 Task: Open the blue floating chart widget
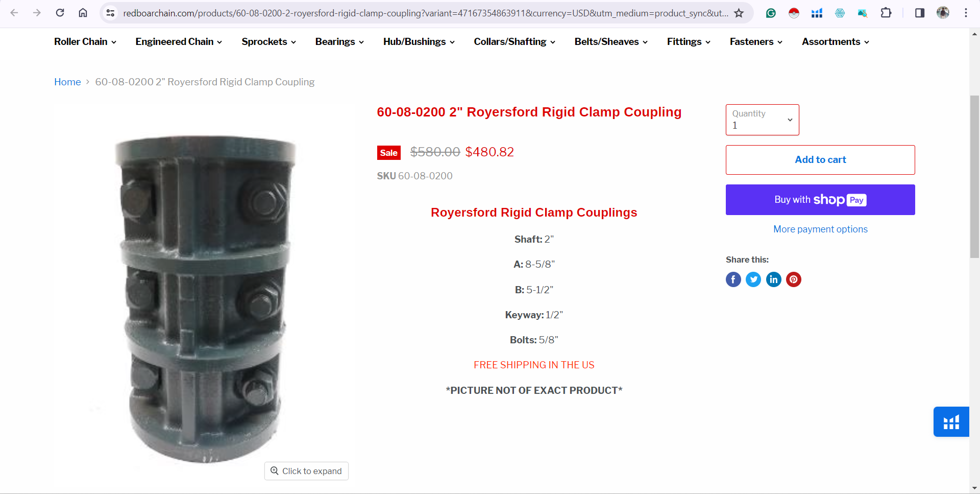point(951,422)
